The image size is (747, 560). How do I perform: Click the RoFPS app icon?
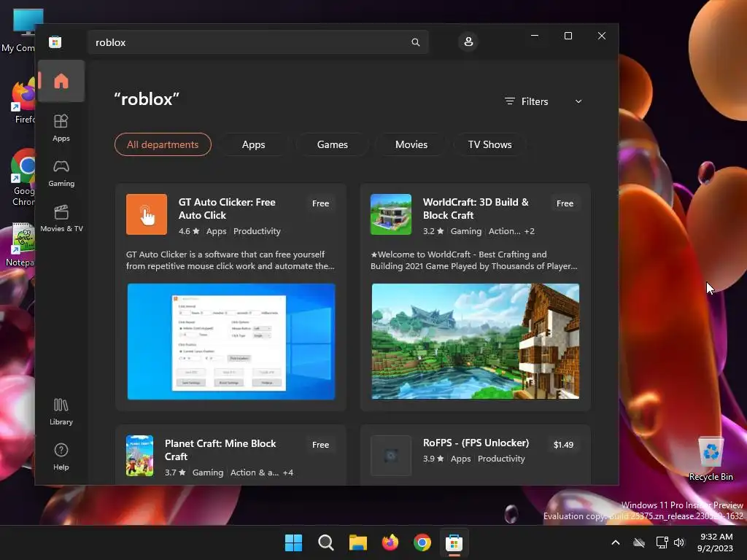(391, 456)
